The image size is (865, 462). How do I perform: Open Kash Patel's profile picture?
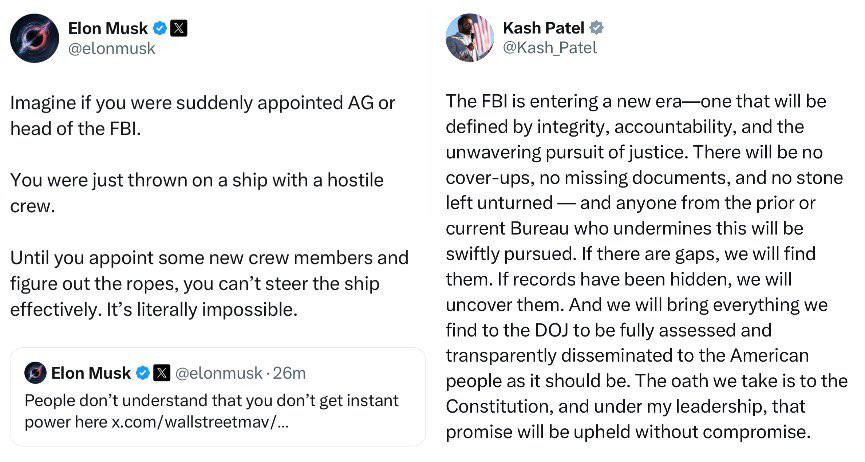point(469,38)
